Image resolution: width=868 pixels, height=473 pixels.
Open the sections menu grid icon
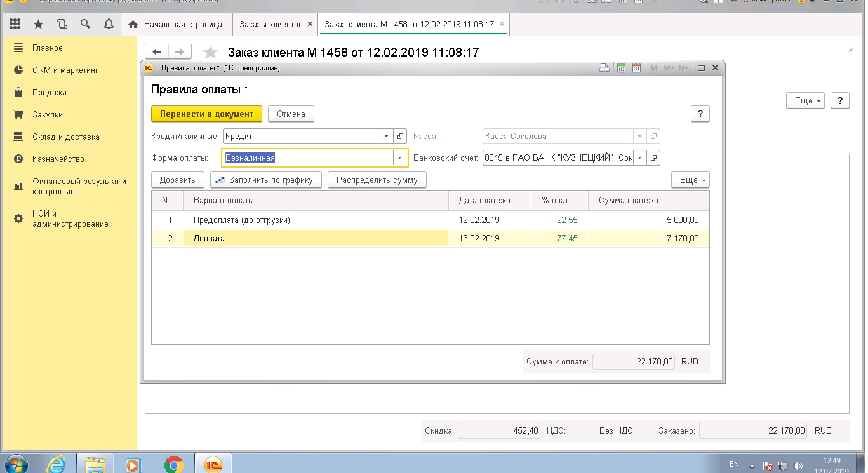pyautogui.click(x=15, y=24)
